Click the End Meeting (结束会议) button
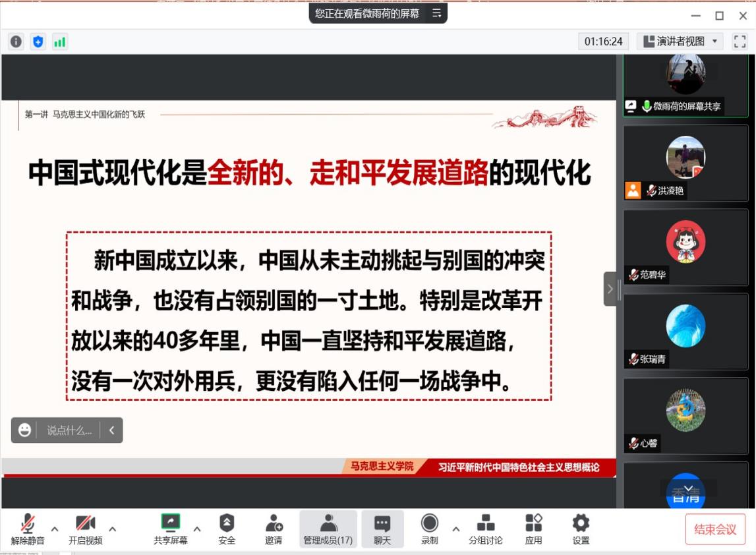This screenshot has width=756, height=555. pos(715,529)
